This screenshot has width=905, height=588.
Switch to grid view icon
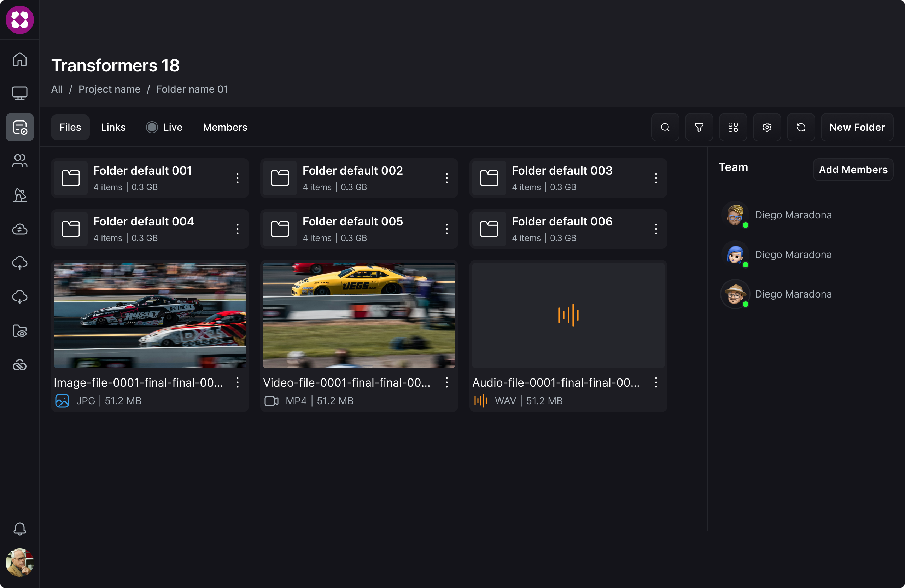(x=733, y=127)
